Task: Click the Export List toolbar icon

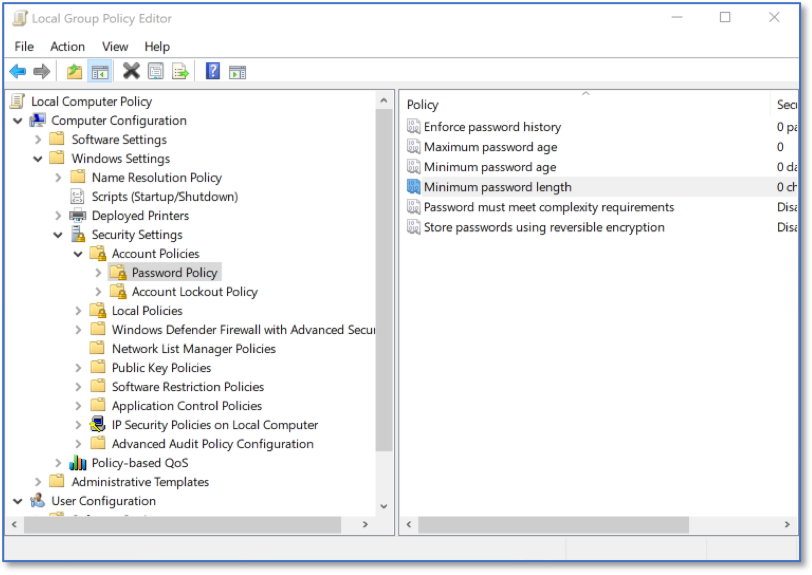Action: (180, 71)
